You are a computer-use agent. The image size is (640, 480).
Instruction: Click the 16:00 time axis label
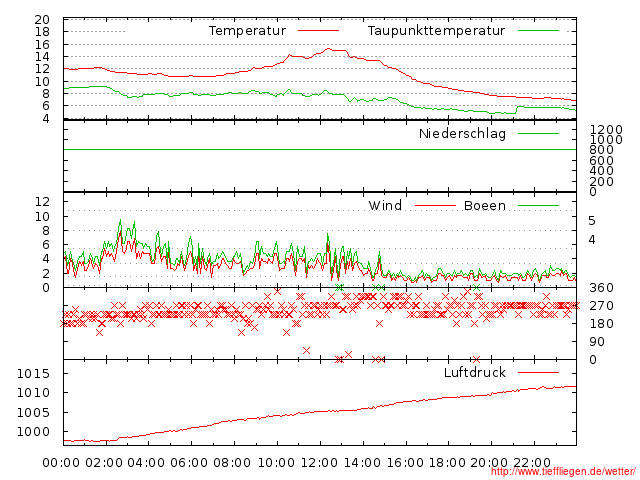[405, 463]
